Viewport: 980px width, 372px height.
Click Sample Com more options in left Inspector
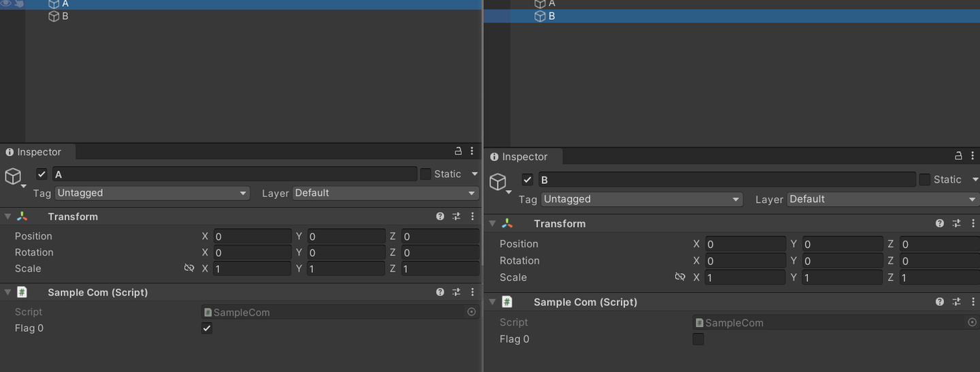[472, 292]
